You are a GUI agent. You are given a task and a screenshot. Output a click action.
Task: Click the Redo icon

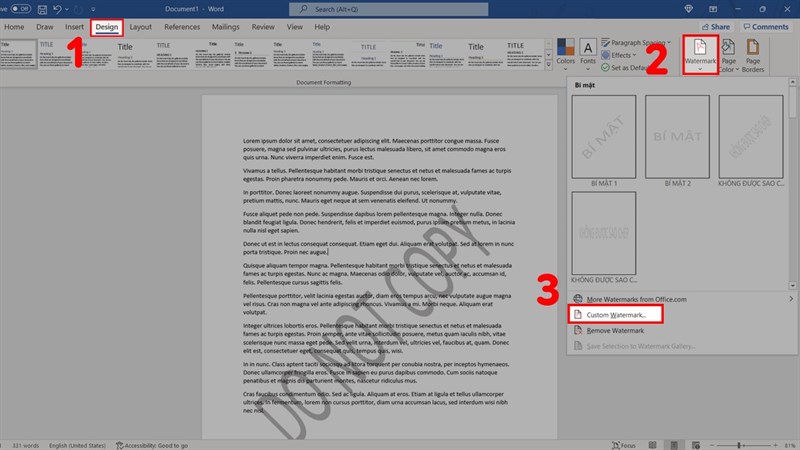click(x=78, y=9)
